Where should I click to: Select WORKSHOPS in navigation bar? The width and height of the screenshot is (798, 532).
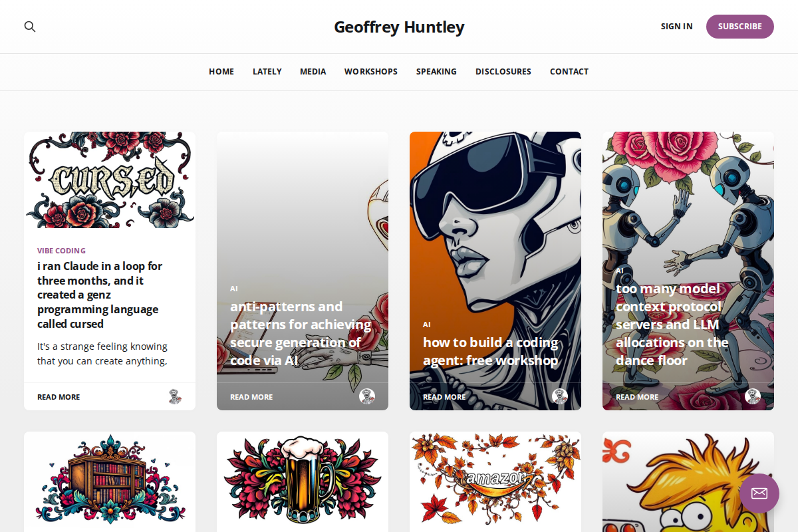(x=371, y=72)
